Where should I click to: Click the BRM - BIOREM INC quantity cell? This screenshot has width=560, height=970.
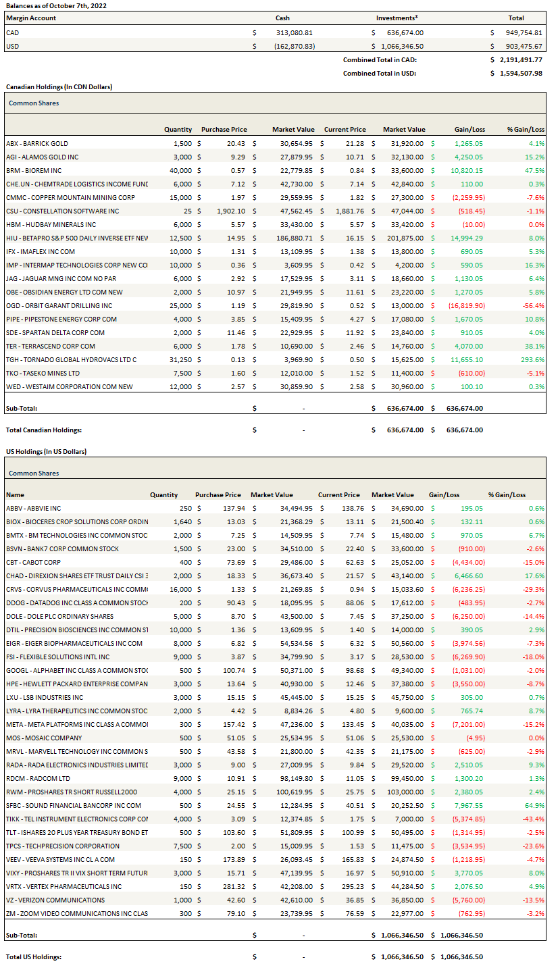[x=179, y=170]
